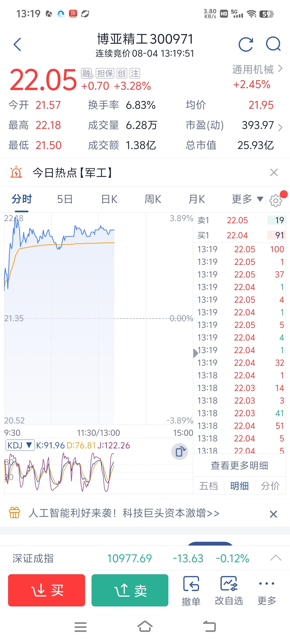Open chart settings gear icon
The image size is (290, 644).
coord(276,200)
